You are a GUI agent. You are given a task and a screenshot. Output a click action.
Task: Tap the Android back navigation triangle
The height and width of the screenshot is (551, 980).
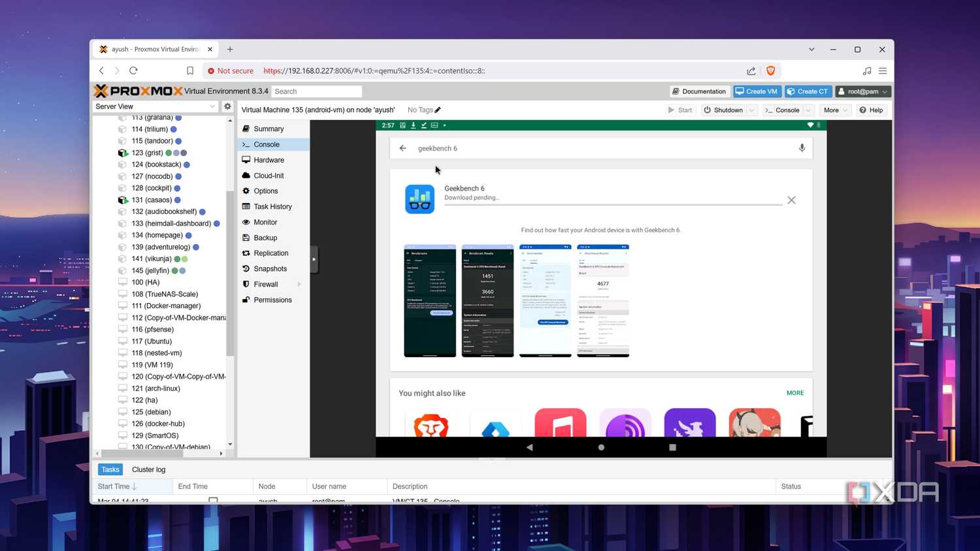[529, 447]
